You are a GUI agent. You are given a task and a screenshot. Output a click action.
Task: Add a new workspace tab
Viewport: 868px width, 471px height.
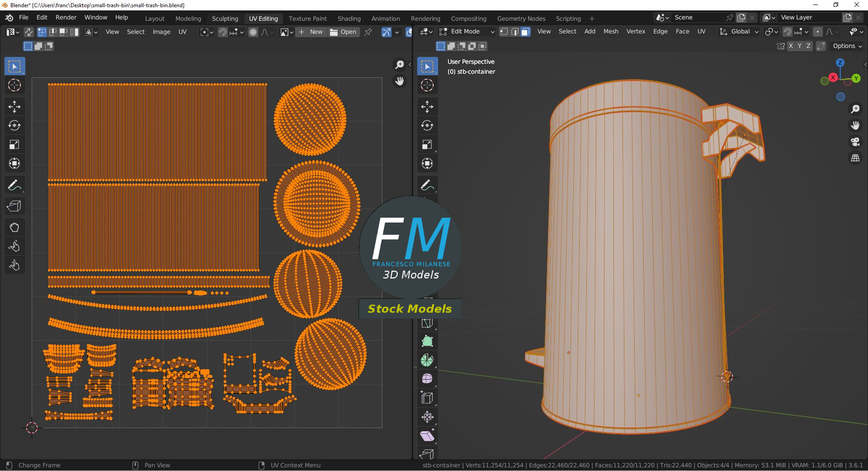point(592,19)
